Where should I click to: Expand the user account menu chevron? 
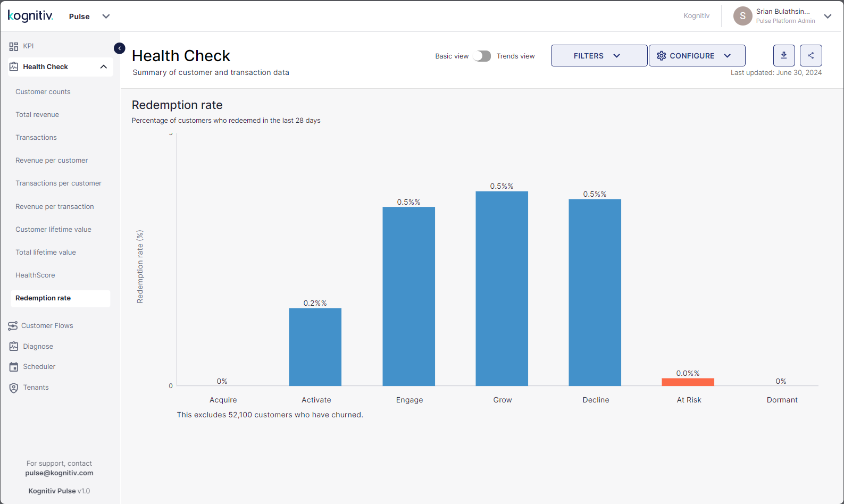[828, 16]
